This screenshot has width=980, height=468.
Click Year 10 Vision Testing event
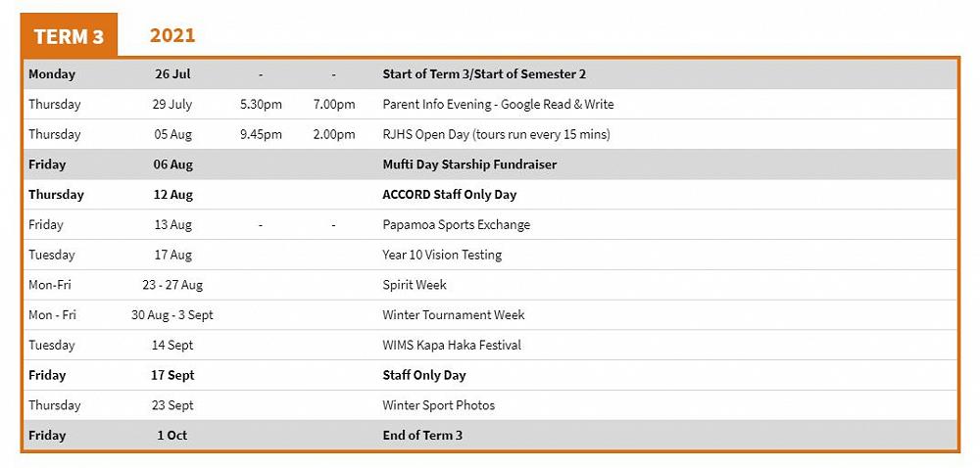(441, 255)
